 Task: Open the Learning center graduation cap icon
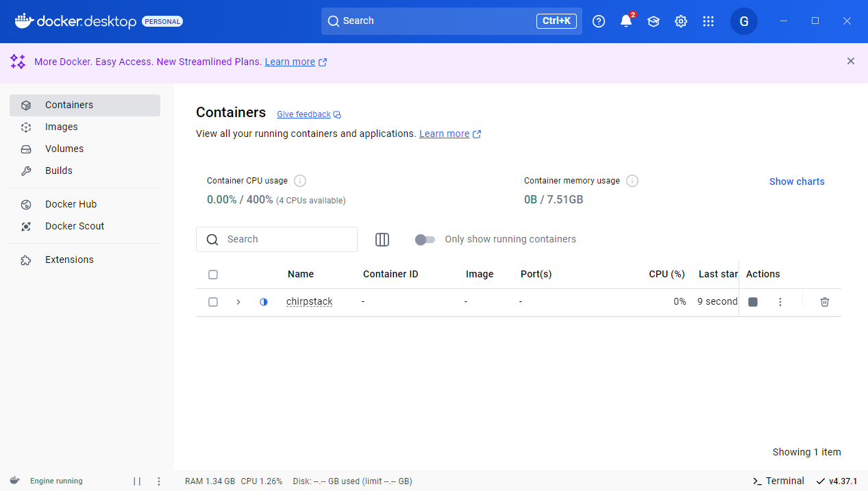[x=654, y=21]
